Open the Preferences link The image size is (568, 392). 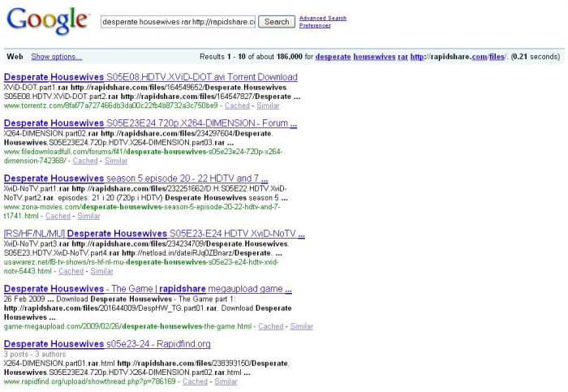tap(315, 26)
